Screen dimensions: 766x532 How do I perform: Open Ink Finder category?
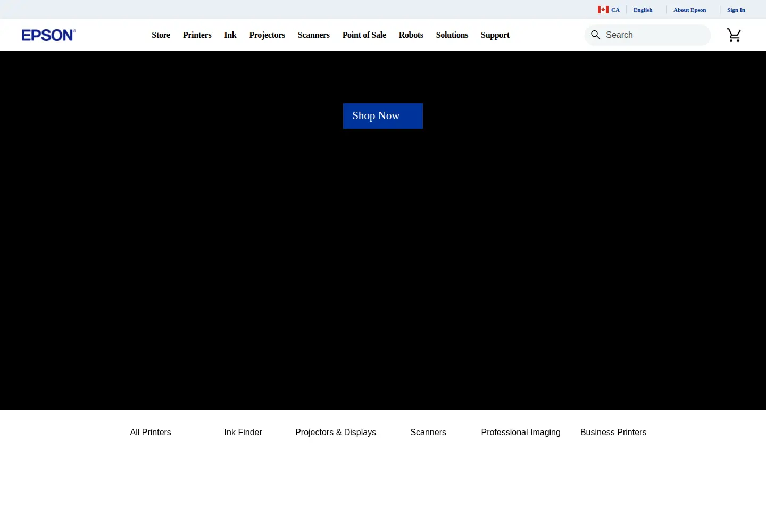pyautogui.click(x=243, y=433)
